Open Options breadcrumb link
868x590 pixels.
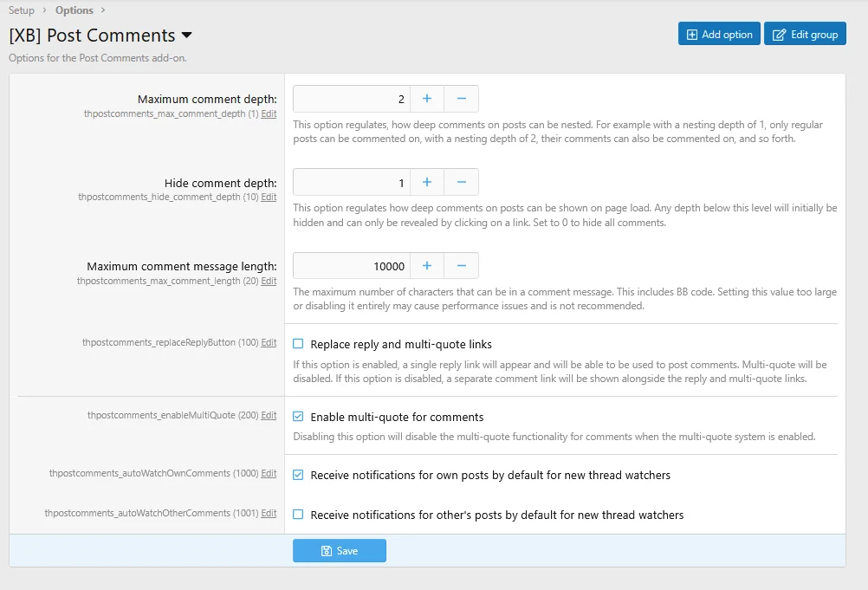click(74, 10)
